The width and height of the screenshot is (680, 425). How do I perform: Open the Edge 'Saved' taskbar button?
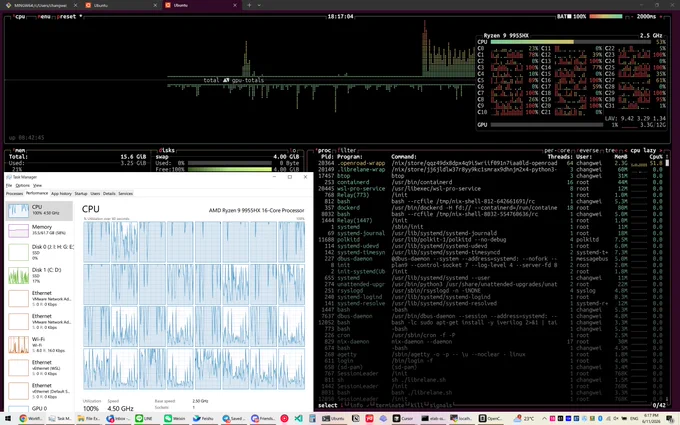(234, 418)
